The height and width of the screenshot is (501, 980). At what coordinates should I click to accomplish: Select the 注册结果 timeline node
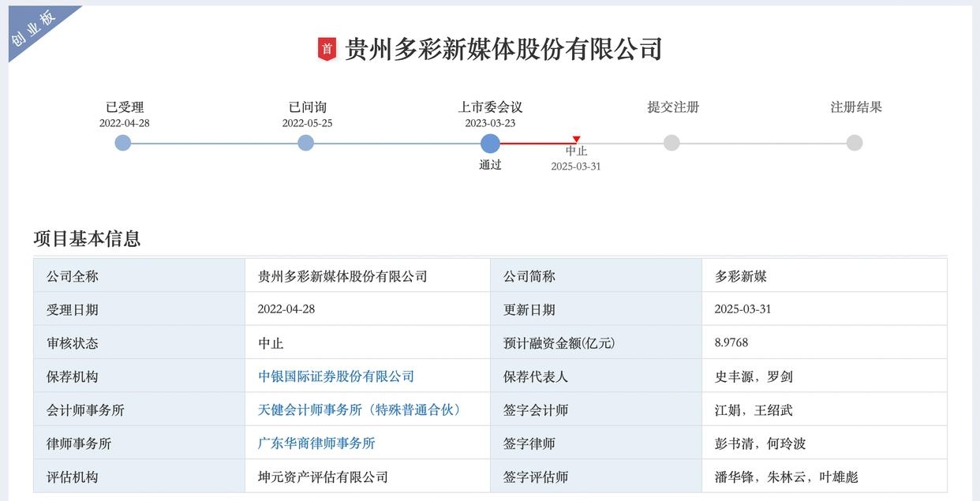[855, 143]
